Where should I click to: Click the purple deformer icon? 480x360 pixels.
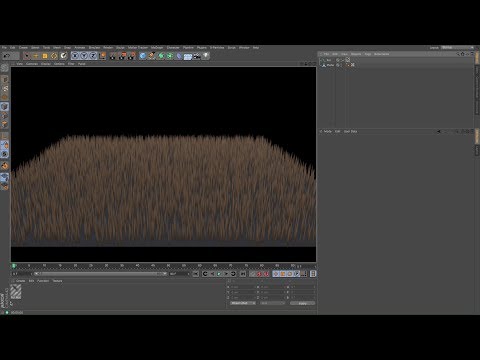pyautogui.click(x=179, y=56)
